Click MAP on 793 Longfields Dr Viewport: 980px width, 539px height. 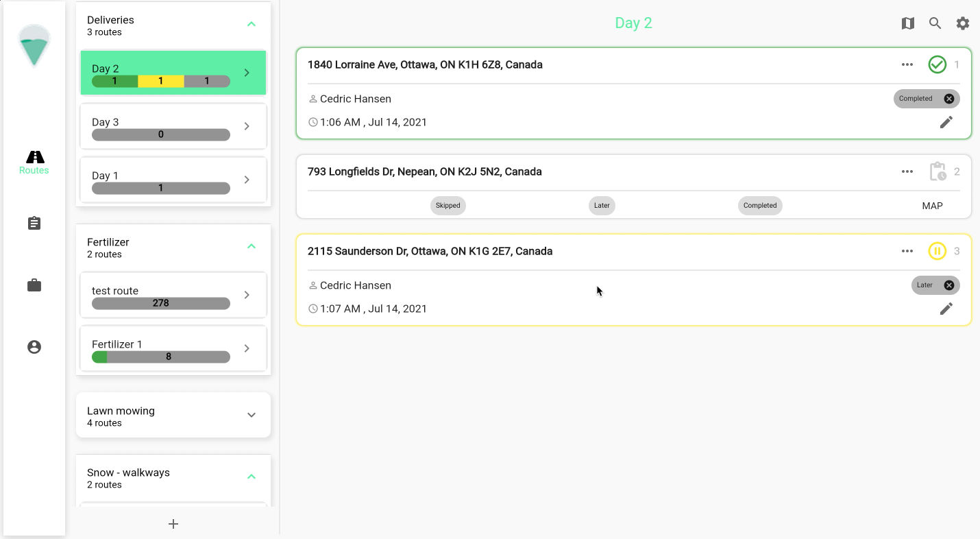point(932,206)
